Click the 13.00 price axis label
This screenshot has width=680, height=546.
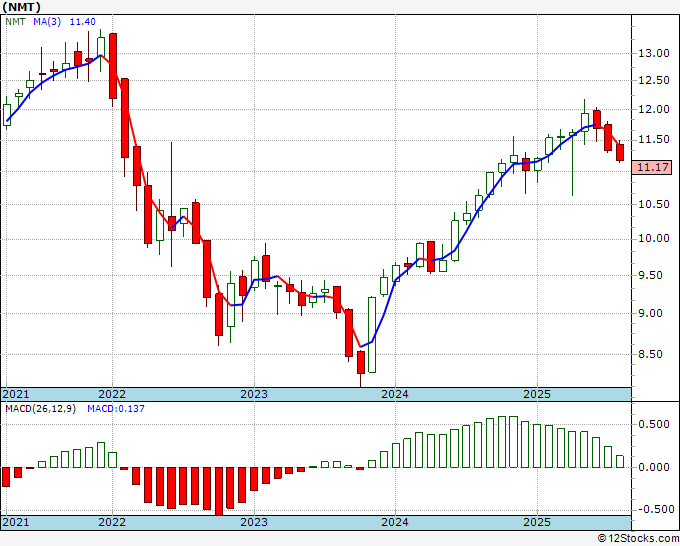(654, 53)
